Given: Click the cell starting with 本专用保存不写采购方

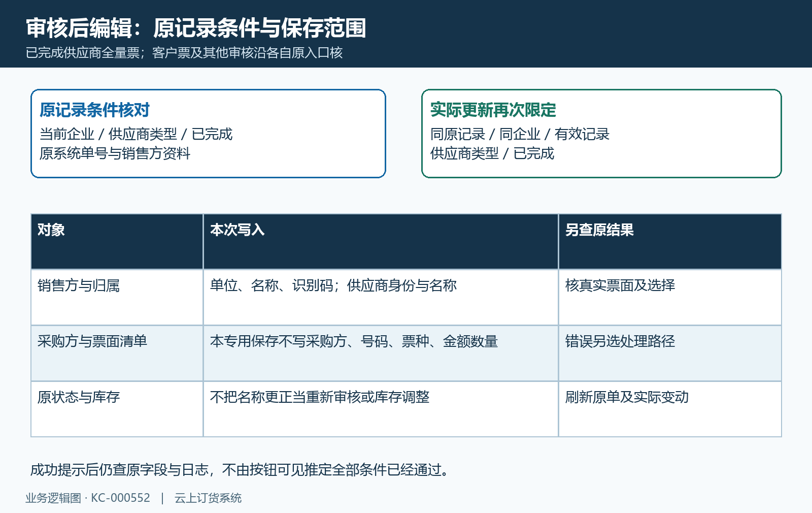Looking at the screenshot, I should [381, 353].
